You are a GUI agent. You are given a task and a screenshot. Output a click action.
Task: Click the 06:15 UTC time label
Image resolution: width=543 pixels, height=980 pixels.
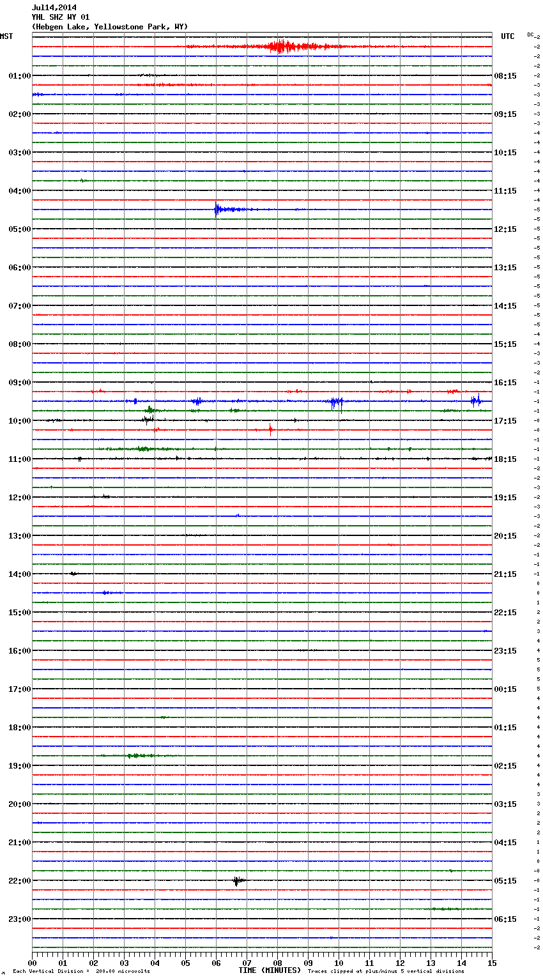pos(505,919)
